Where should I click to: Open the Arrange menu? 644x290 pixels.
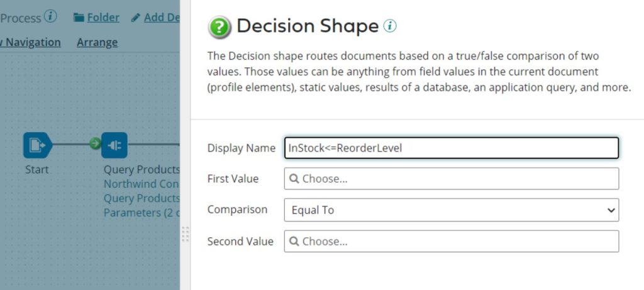[x=97, y=42]
